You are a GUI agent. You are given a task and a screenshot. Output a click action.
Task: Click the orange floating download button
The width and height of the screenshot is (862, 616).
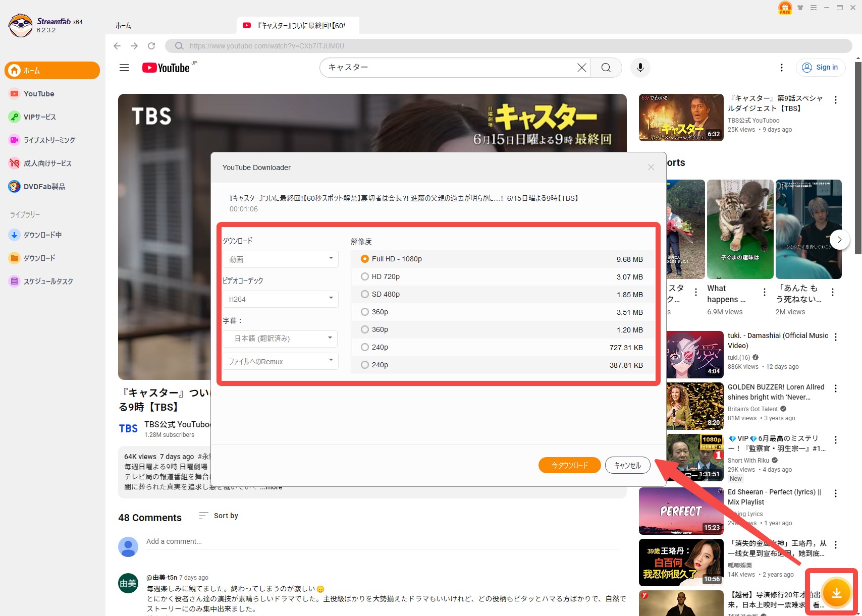tap(836, 592)
